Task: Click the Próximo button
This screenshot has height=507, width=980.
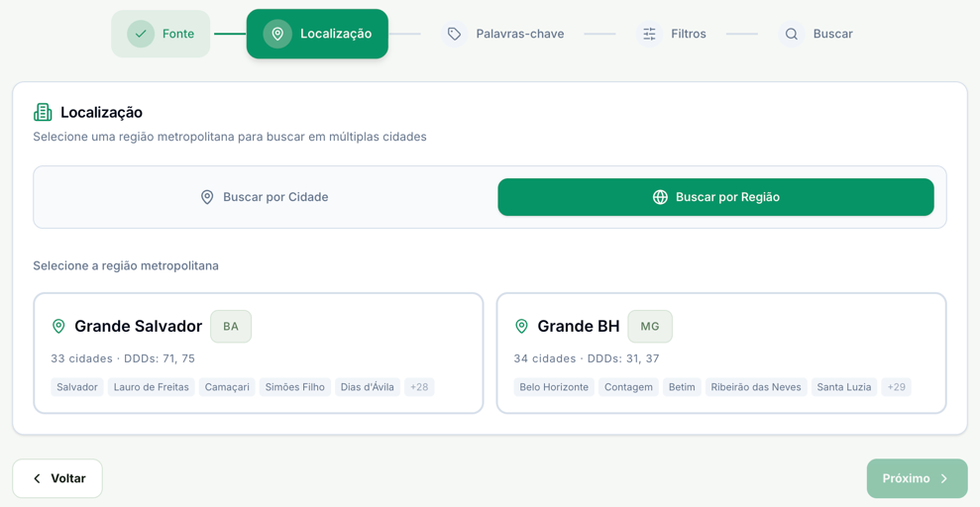Action: (x=917, y=478)
